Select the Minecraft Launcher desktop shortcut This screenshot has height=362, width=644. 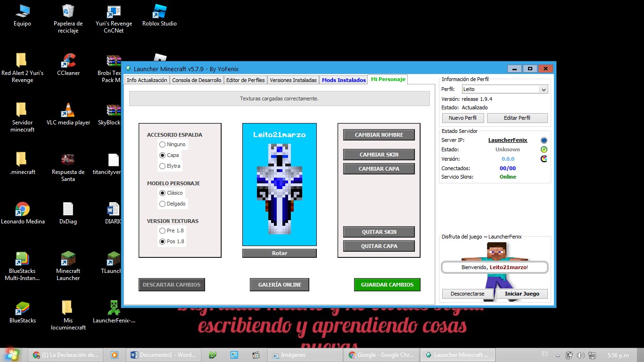point(68,266)
